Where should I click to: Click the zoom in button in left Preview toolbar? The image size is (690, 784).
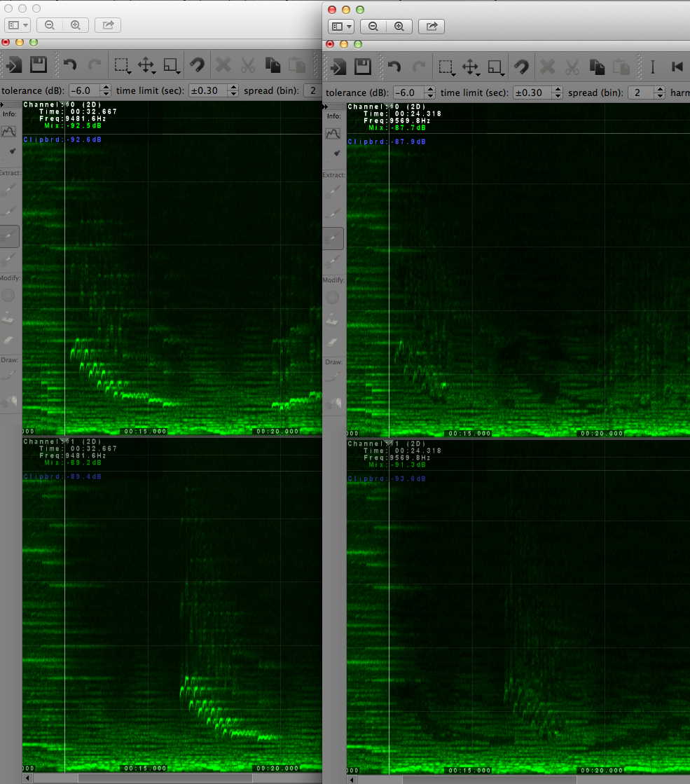click(x=76, y=25)
